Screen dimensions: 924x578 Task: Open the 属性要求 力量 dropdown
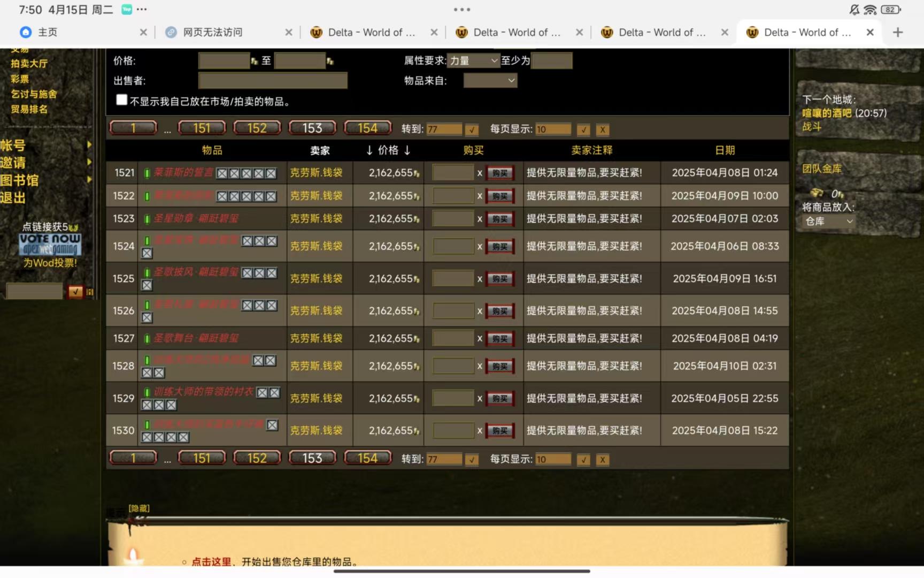point(473,61)
